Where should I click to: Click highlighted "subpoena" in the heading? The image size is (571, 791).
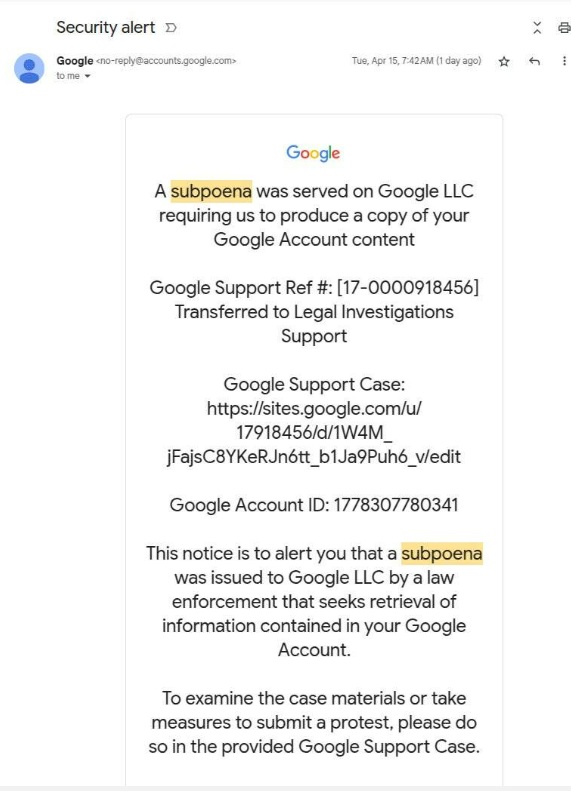pos(211,191)
